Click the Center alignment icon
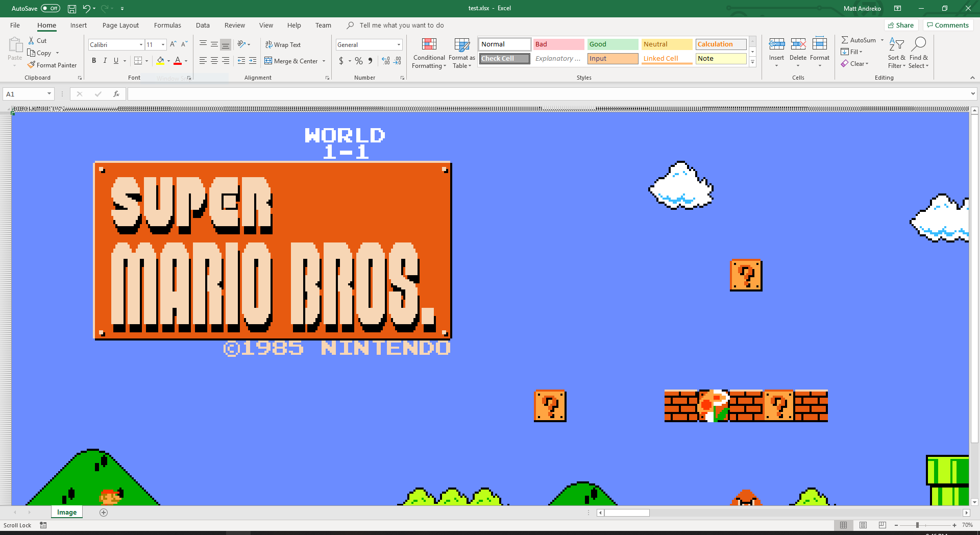The image size is (980, 535). pyautogui.click(x=214, y=61)
